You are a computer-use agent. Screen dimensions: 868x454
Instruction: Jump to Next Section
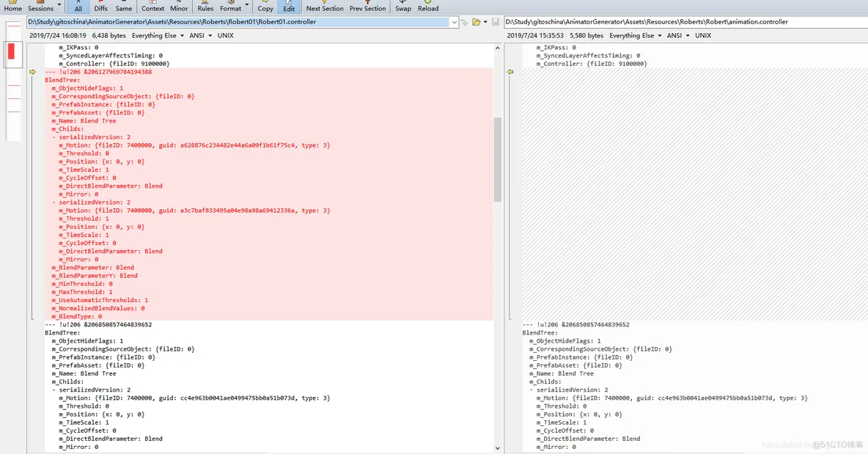point(324,7)
